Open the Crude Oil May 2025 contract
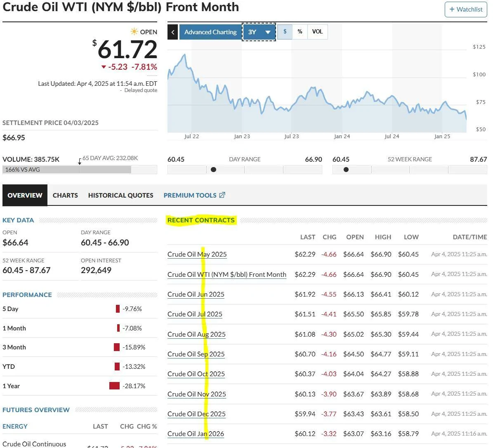The height and width of the screenshot is (448, 493). pos(197,255)
